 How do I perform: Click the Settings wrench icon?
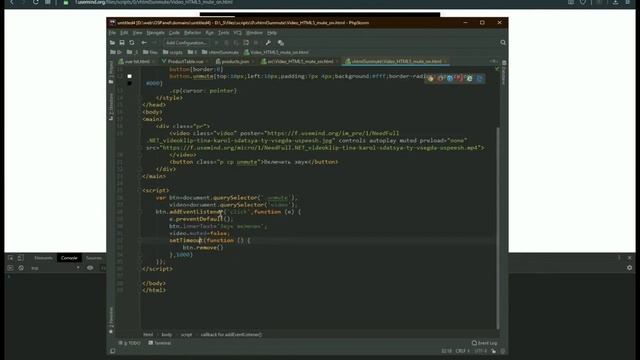(268, 42)
